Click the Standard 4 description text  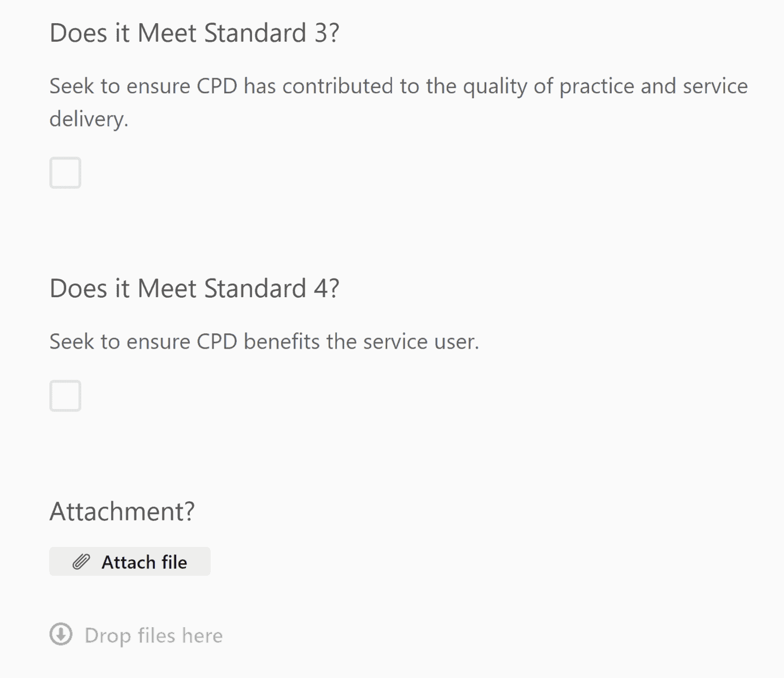click(264, 341)
